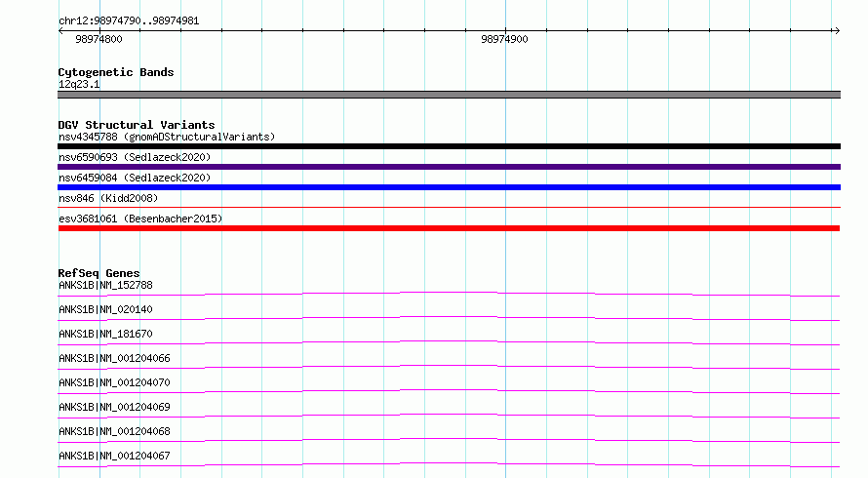Open the Cytogenetic Bands track title
The image size is (868, 478).
116,72
